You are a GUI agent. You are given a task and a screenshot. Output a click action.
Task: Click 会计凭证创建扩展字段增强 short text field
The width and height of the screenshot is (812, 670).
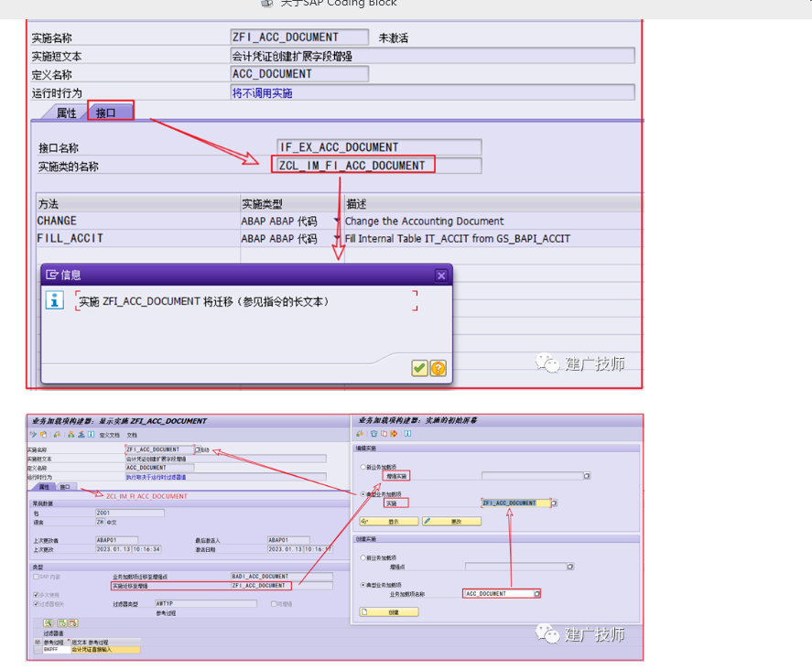click(x=432, y=56)
